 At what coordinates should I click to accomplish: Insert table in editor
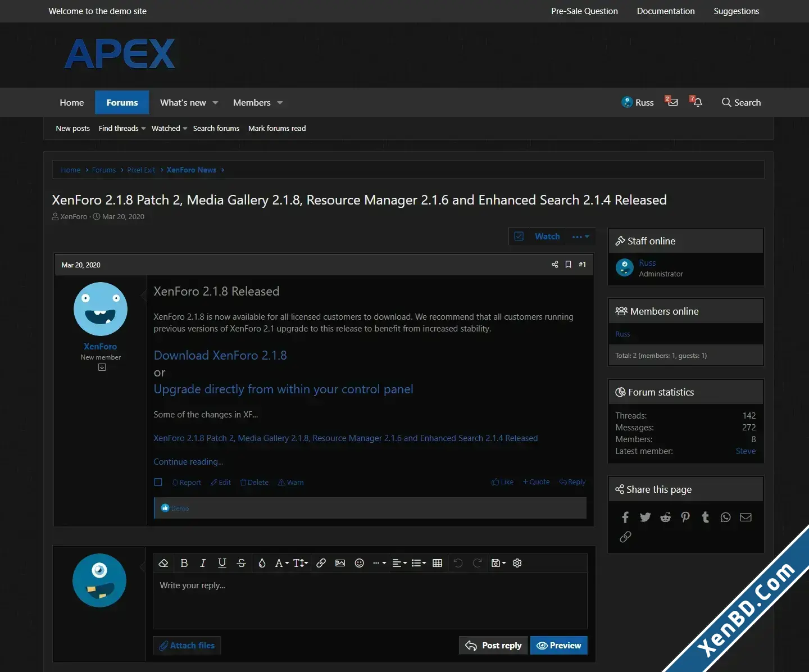438,563
